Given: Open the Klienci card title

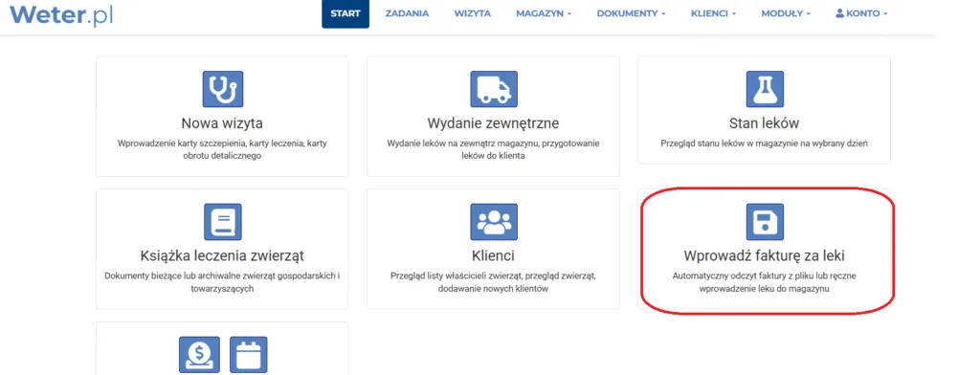Looking at the screenshot, I should click(493, 255).
